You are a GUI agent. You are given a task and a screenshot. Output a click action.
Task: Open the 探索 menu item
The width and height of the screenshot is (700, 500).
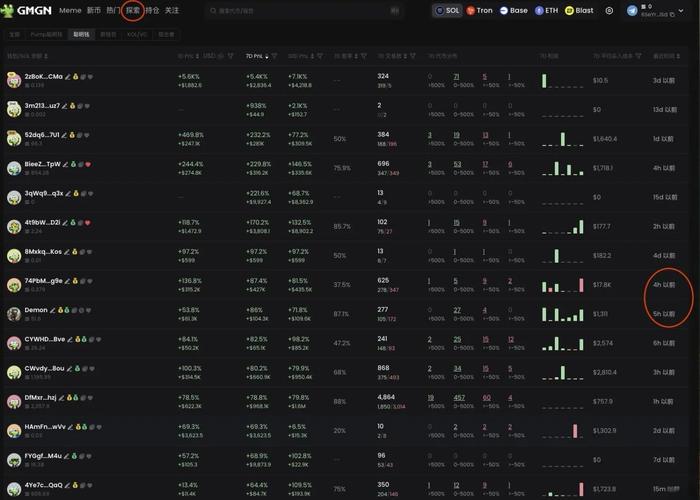132,11
